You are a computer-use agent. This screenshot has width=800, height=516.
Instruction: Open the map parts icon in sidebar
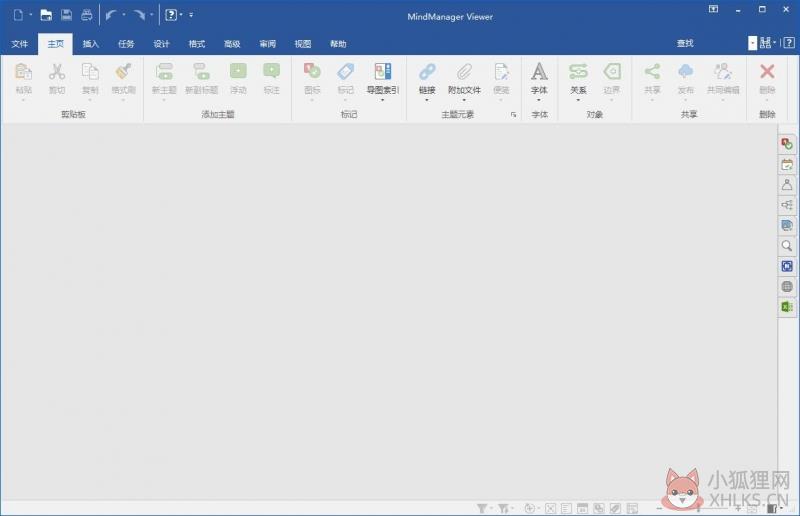[x=787, y=205]
